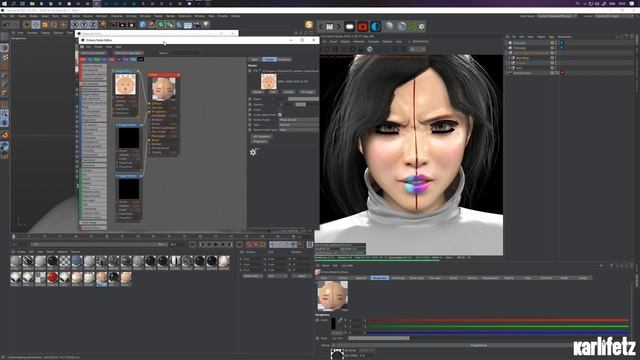Click the blue half-circle Octane icon

[x=376, y=27]
